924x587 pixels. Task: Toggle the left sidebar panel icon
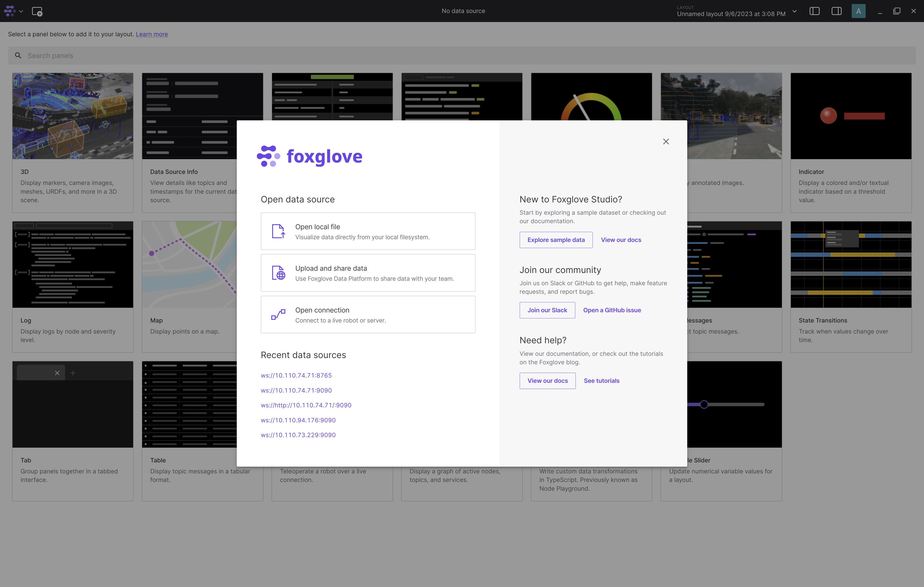pos(814,11)
